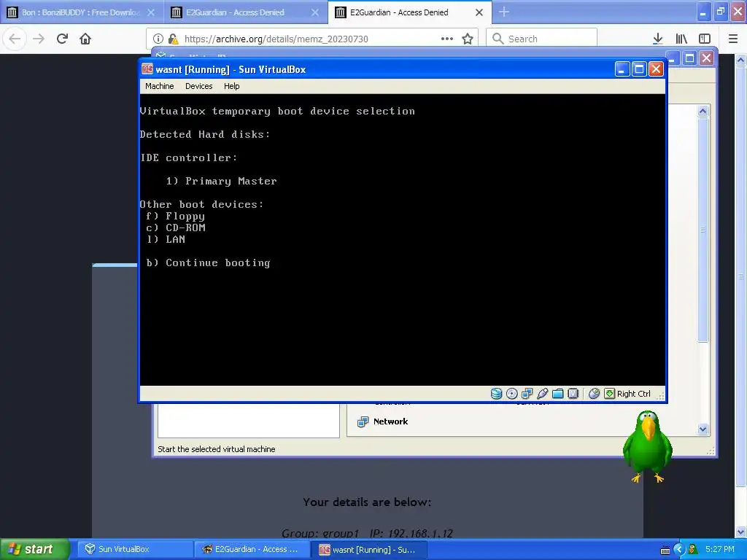Click the 'f) Floppy' boot option line
Screen dimensions: 747x560
[175, 216]
